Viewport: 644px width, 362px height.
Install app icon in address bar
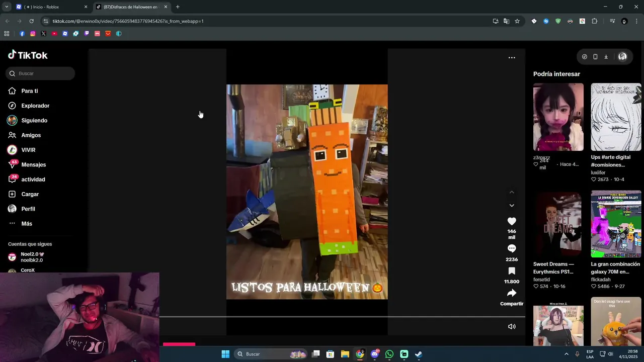pyautogui.click(x=496, y=21)
